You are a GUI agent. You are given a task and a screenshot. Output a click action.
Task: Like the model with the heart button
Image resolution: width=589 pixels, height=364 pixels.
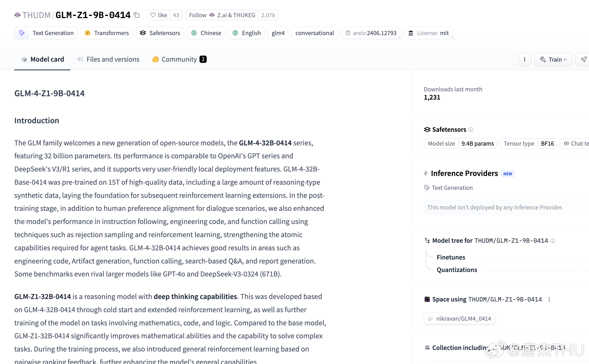[x=158, y=15]
